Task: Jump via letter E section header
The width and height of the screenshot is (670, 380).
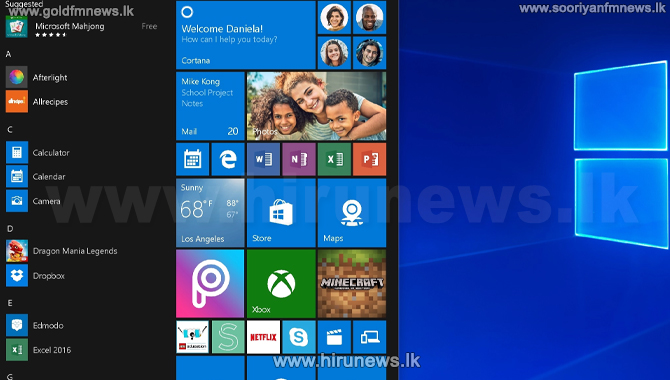Action: 10,303
